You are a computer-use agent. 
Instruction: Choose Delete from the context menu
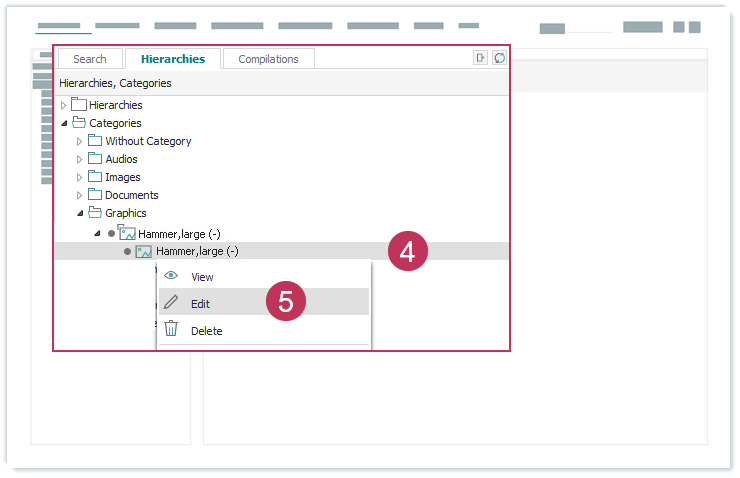[206, 331]
